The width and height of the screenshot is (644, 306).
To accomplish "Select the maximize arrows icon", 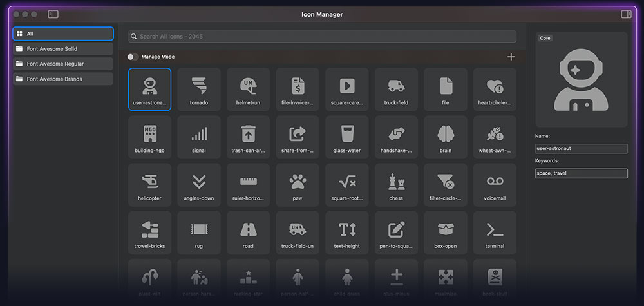I will [x=446, y=280].
